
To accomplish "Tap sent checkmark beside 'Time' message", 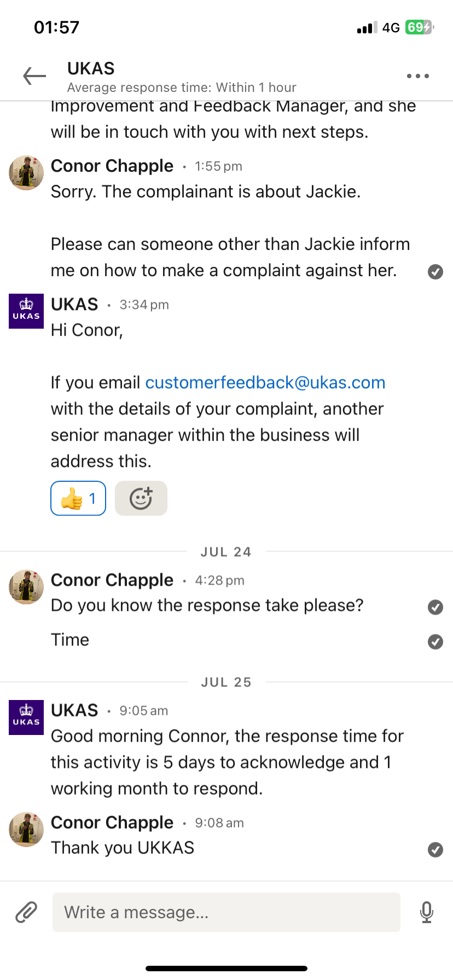I will (435, 641).
